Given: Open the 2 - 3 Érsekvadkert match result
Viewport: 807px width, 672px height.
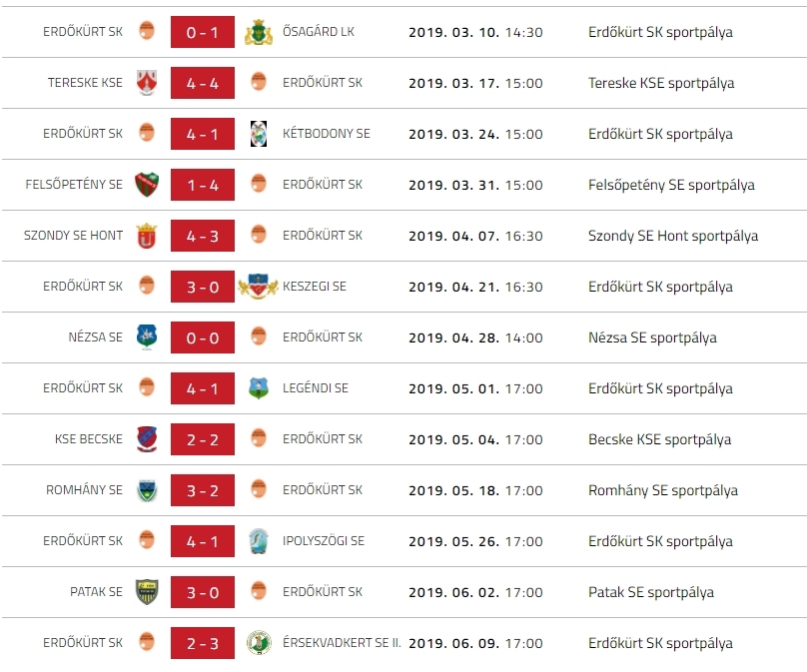Looking at the screenshot, I should pyautogui.click(x=203, y=643).
